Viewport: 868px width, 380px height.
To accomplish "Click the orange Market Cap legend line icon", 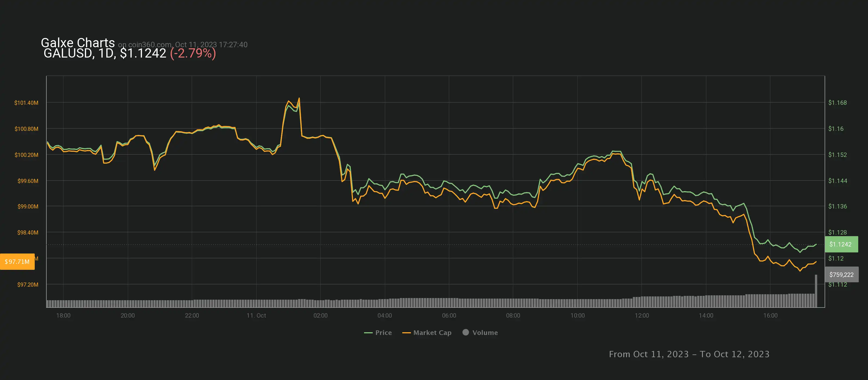I will [406, 333].
